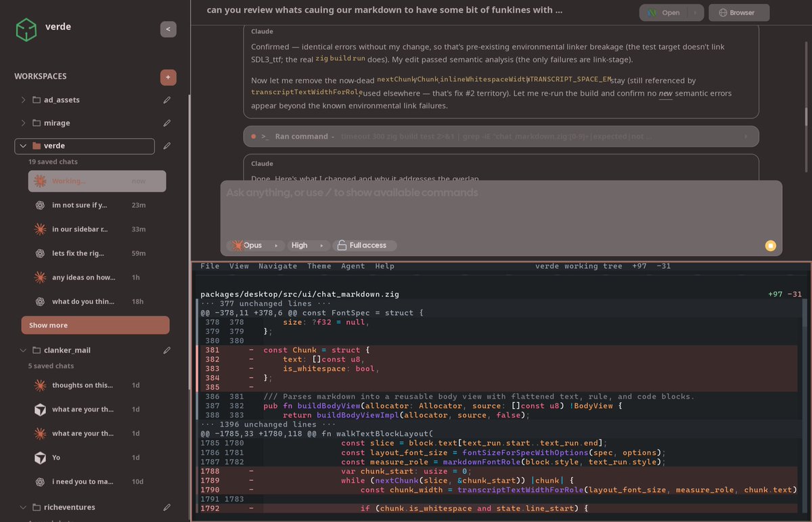Viewport: 812px width, 522px height.
Task: Click the globe icon on Browser button
Action: point(723,13)
